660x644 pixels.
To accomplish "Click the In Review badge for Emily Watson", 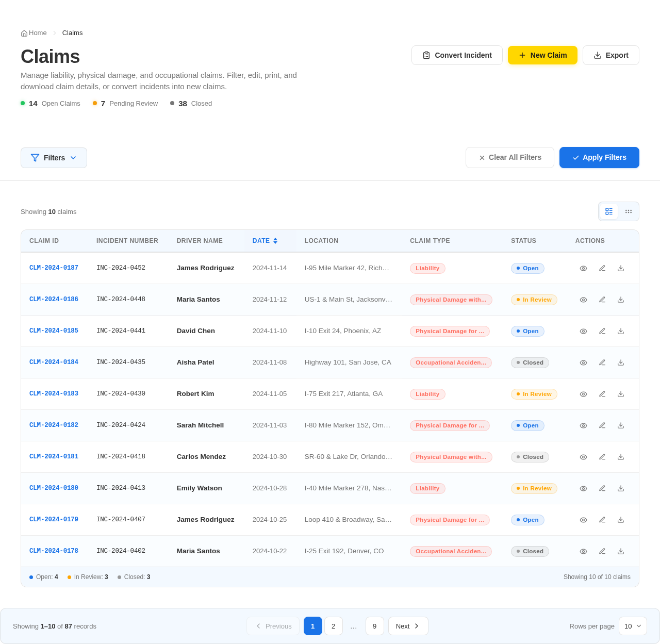I will pyautogui.click(x=534, y=488).
